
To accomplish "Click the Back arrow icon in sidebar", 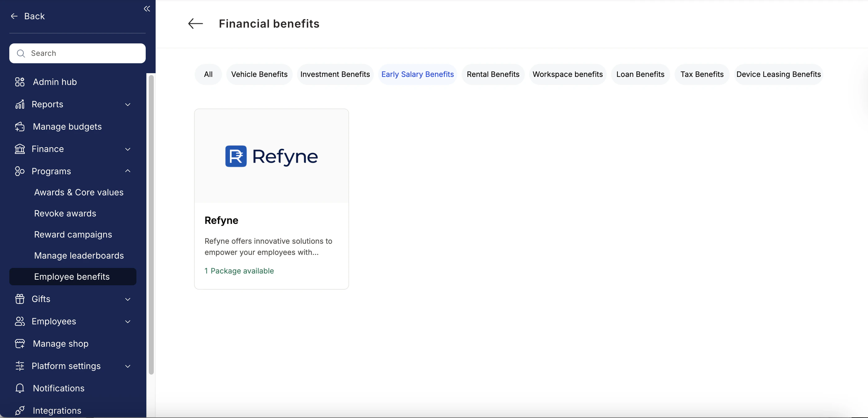I will point(14,16).
